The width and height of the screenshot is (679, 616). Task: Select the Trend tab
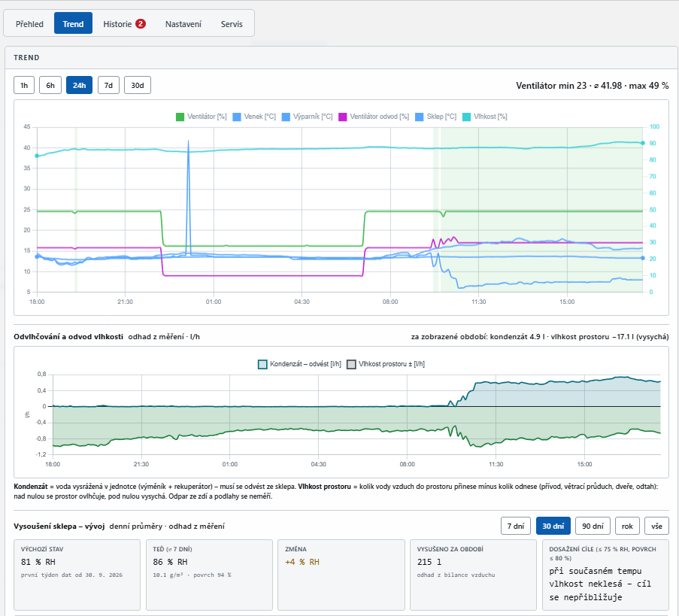[73, 24]
